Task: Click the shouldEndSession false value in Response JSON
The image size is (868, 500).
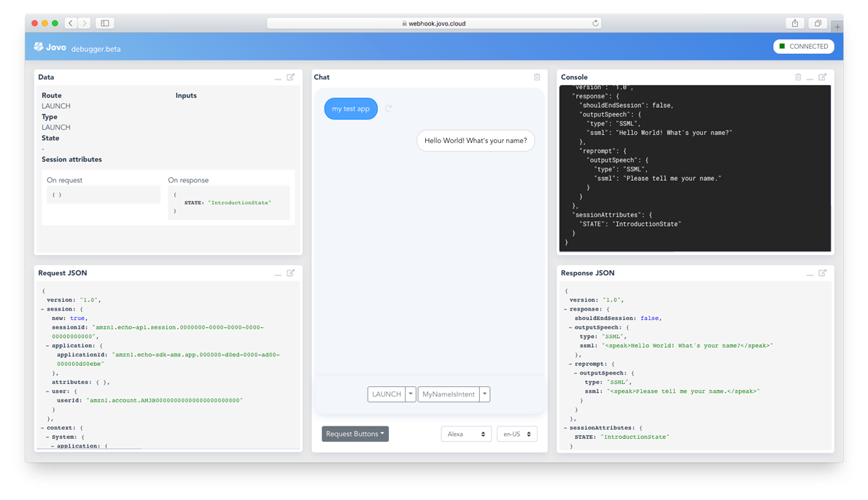Action: [650, 318]
